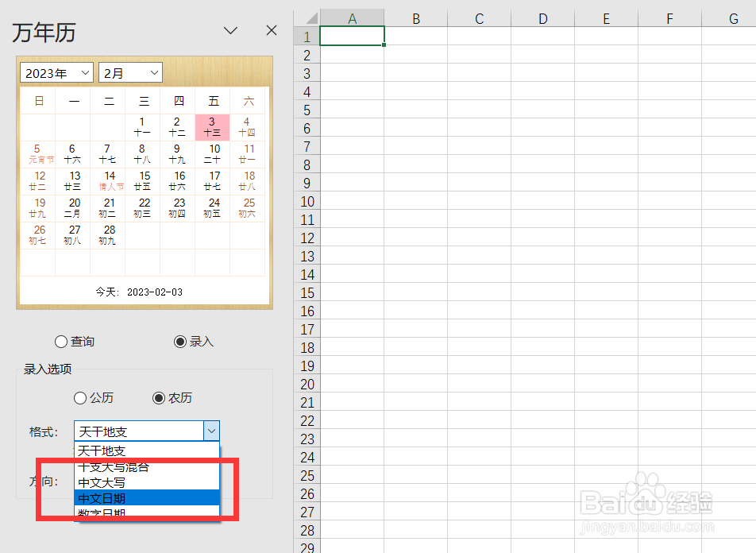Select February 28 (初九) date
The height and width of the screenshot is (553, 756).
tap(107, 235)
